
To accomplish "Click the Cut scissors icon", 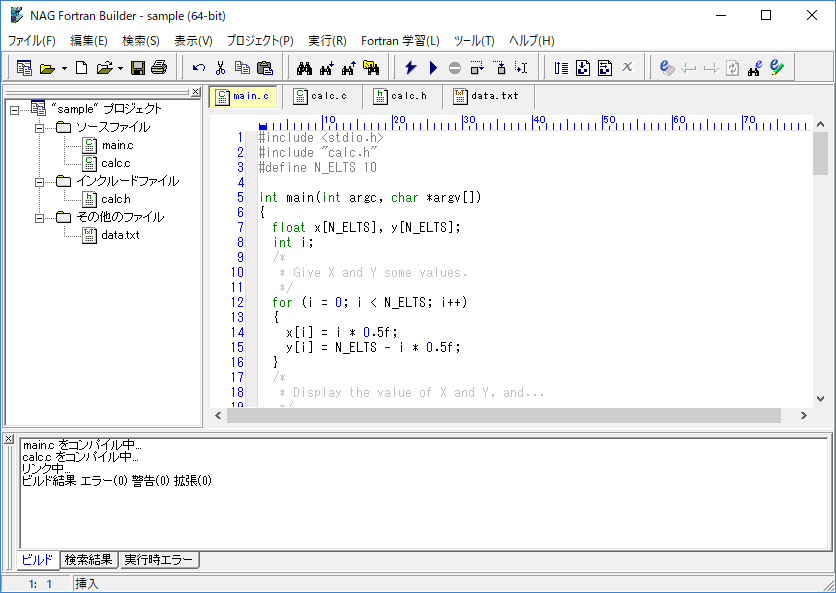I will (x=220, y=68).
